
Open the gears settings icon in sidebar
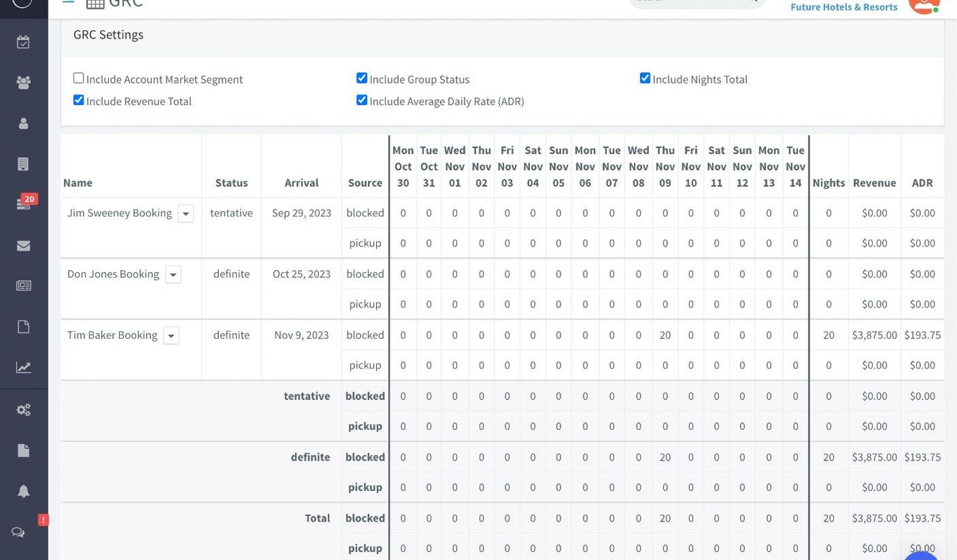pos(23,410)
